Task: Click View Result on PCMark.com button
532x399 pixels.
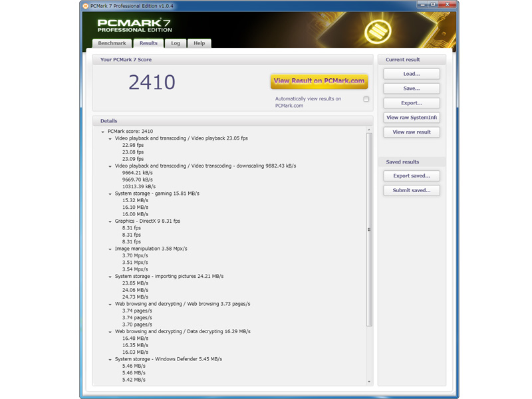Action: click(x=319, y=81)
